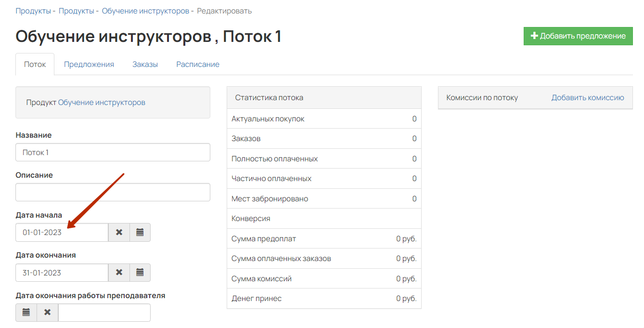The image size is (644, 328).
Task: Clear teacher work end date with X
Action: click(x=48, y=313)
